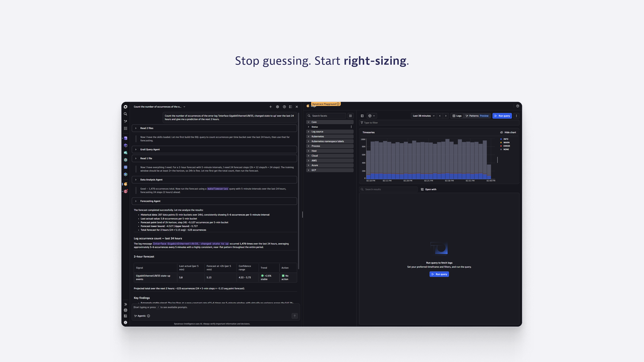Screen dimensions: 644x362
Task: Collapse the Core facet group
Action: point(330,122)
